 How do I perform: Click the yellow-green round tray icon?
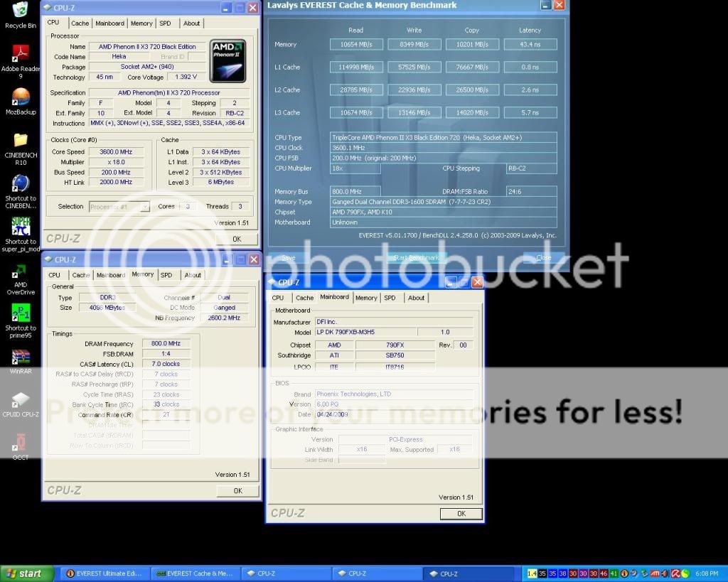pyautogui.click(x=685, y=574)
